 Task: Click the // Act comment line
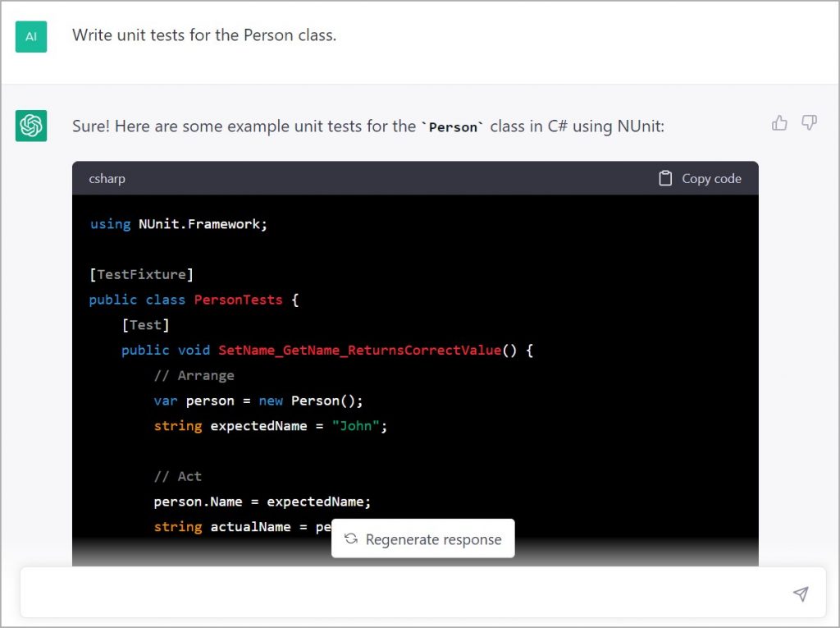tap(177, 476)
